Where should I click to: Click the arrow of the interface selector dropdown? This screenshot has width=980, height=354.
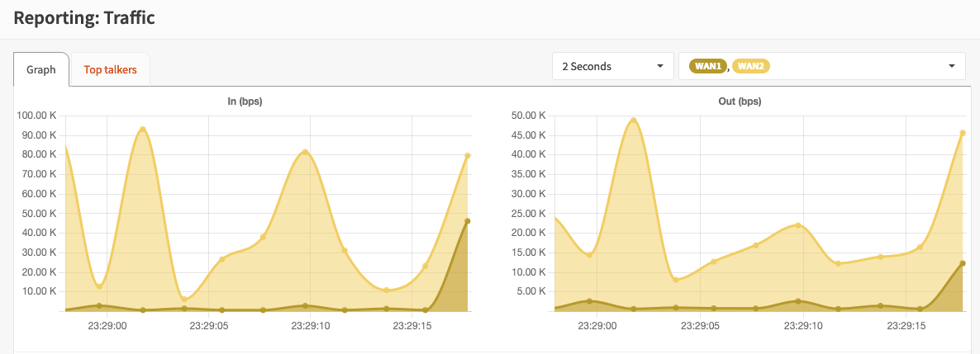951,67
